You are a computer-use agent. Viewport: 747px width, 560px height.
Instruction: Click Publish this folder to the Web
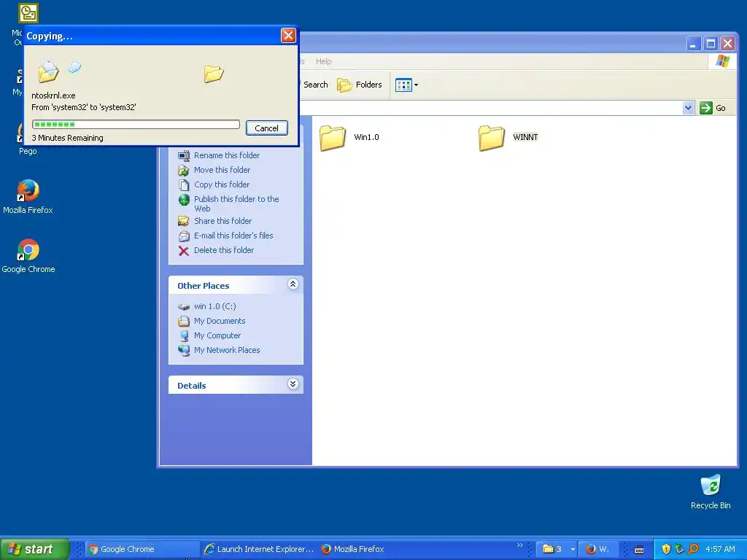(236, 204)
